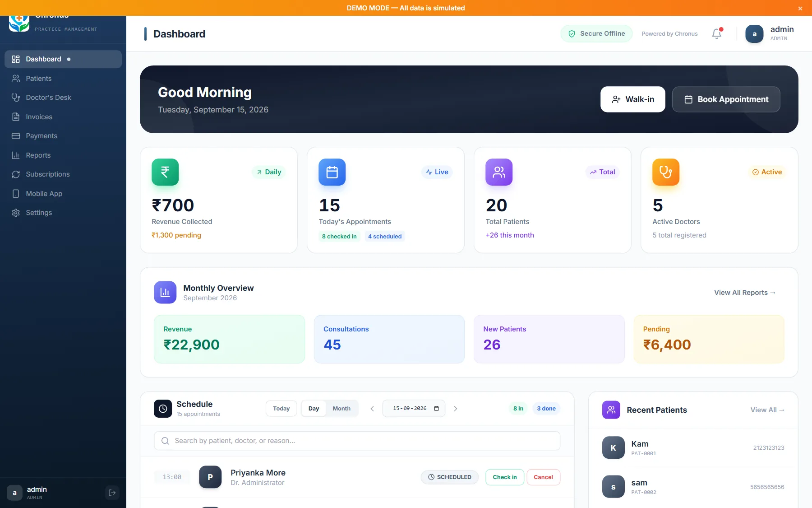Open Mobile App section
Viewport: 812px width, 508px height.
pos(63,194)
